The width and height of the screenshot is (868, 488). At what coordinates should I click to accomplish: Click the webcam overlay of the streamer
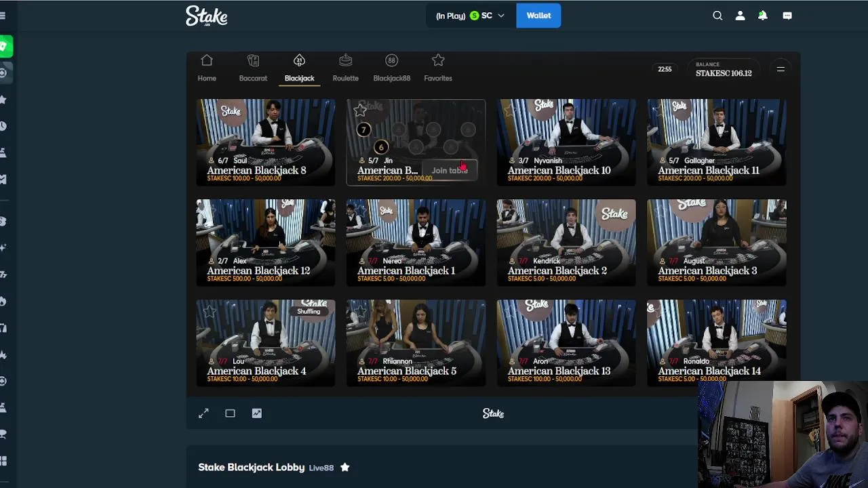click(x=783, y=434)
